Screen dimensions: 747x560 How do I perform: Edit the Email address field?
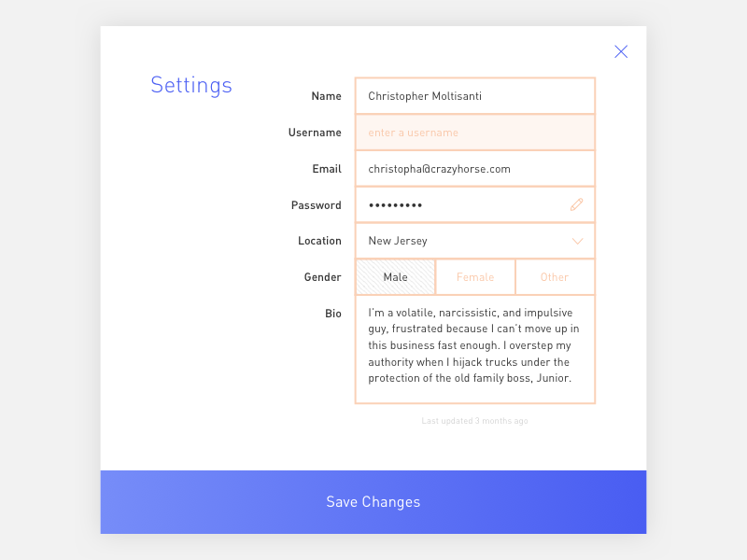coord(474,169)
